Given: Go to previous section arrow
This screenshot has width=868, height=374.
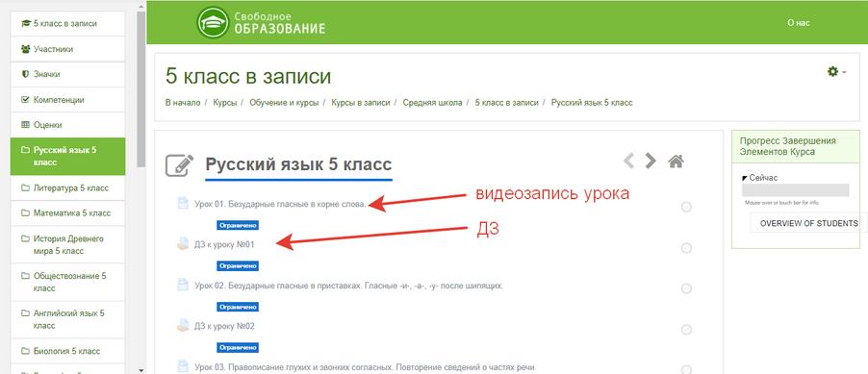Looking at the screenshot, I should point(628,161).
